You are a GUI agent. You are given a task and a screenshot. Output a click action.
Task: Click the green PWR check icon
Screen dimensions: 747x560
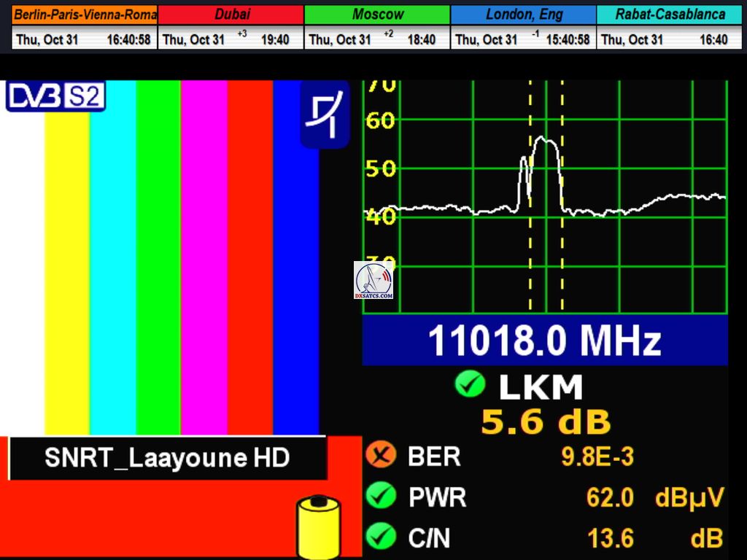[x=380, y=497]
